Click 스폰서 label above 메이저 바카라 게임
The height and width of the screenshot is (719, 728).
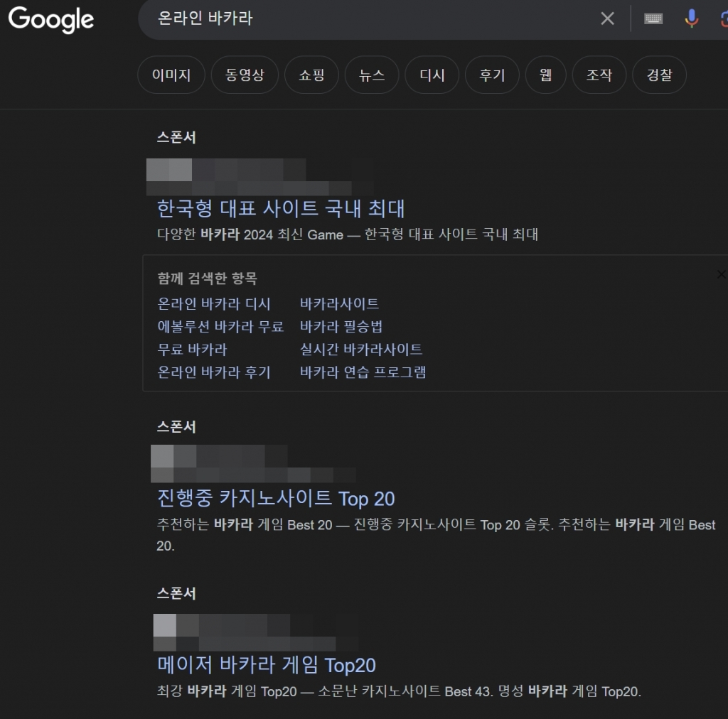tap(176, 593)
